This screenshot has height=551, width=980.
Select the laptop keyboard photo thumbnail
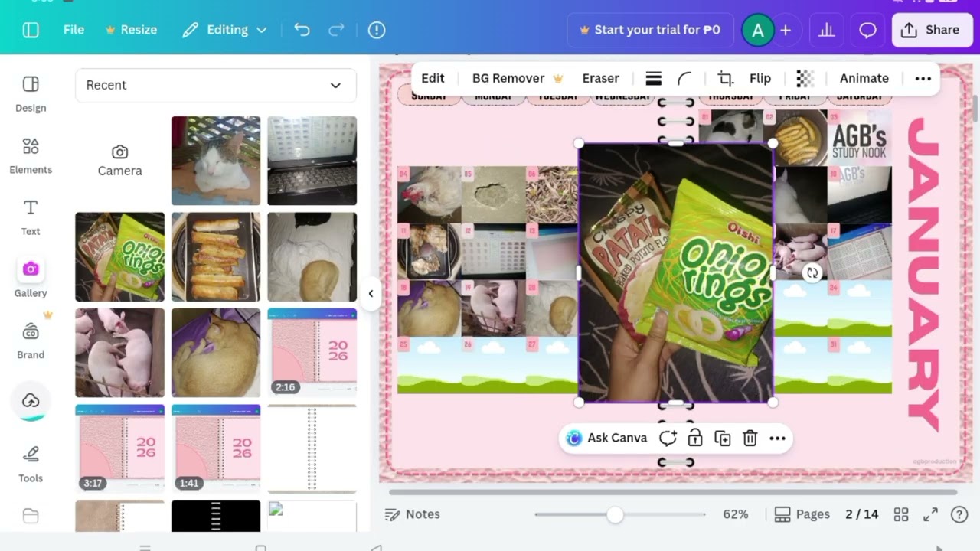(312, 161)
